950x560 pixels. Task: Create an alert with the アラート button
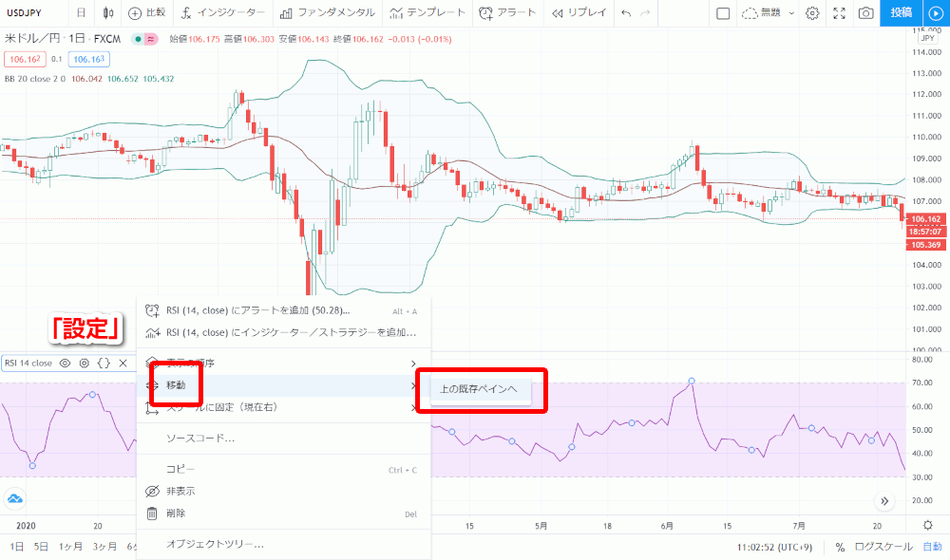(x=507, y=12)
